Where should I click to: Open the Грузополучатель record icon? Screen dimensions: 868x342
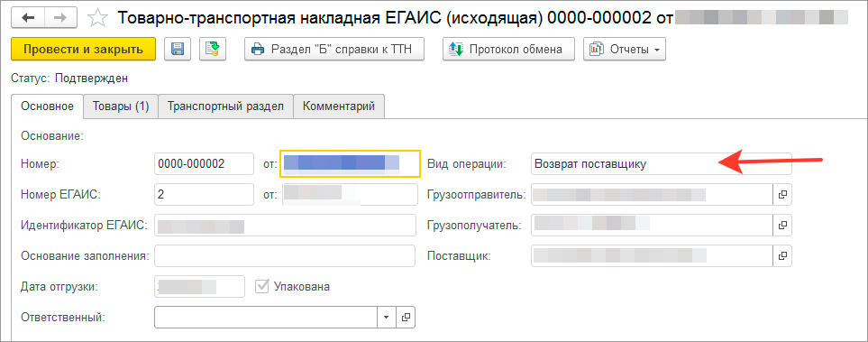(782, 225)
